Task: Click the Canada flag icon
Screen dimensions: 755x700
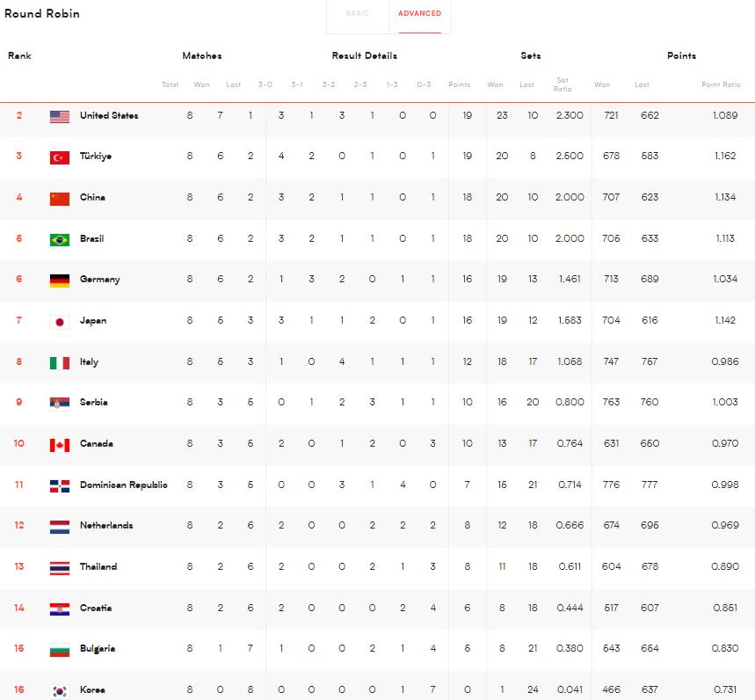Action: click(60, 445)
